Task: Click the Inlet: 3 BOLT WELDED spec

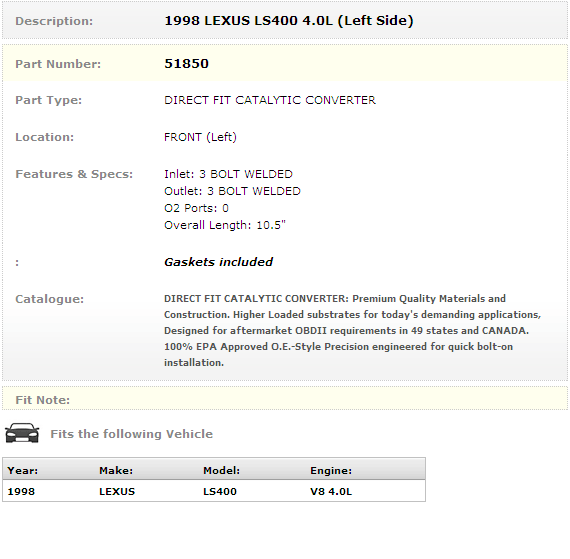Action: (x=228, y=174)
